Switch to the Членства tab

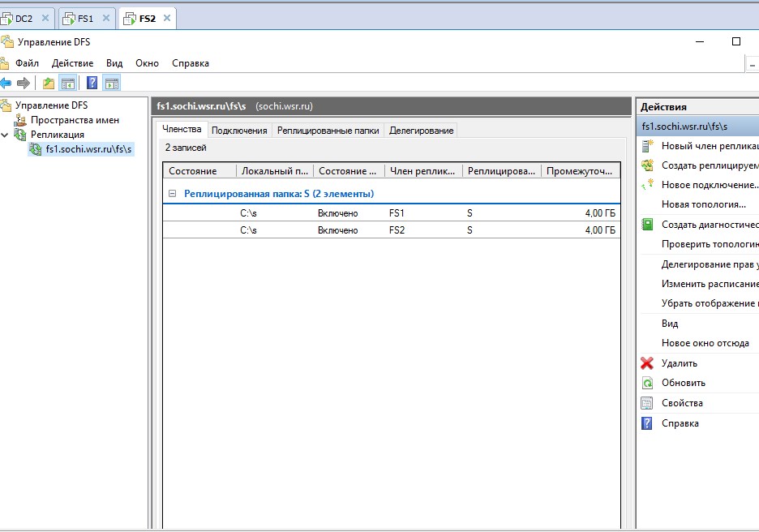pos(182,129)
